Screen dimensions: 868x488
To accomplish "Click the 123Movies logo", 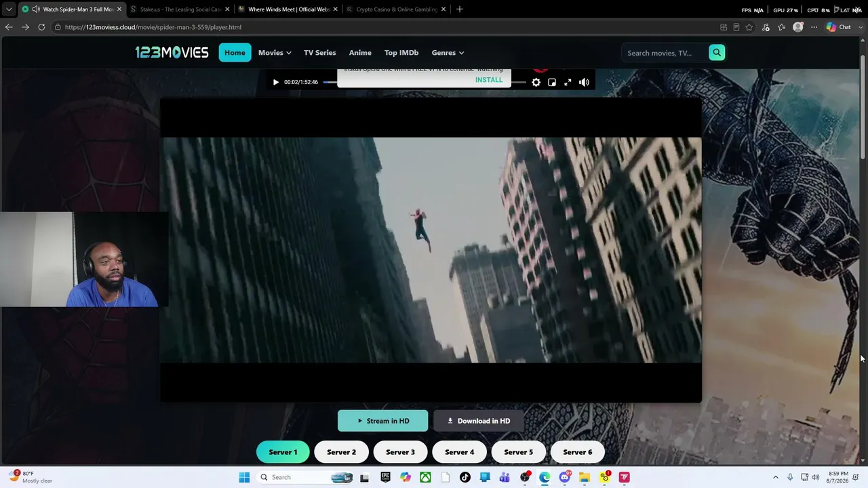I will pos(172,53).
